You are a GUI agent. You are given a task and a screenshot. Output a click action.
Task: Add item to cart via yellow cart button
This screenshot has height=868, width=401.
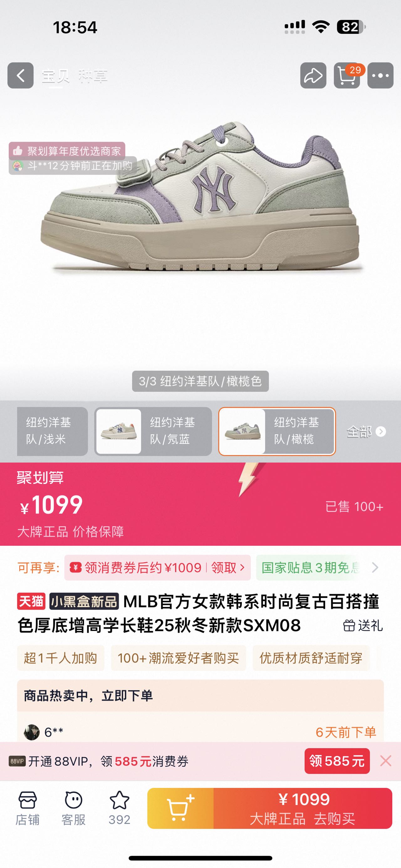tap(180, 808)
